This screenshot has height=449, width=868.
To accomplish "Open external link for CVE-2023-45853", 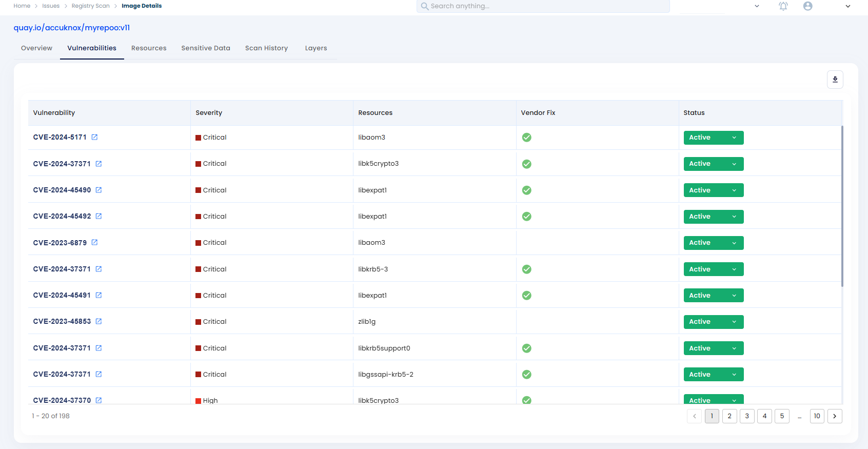I will [98, 321].
